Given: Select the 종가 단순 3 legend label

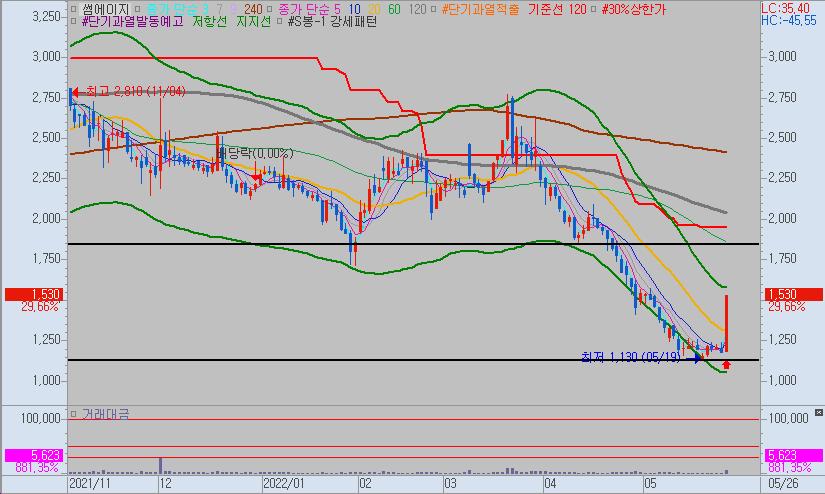Looking at the screenshot, I should (x=177, y=9).
